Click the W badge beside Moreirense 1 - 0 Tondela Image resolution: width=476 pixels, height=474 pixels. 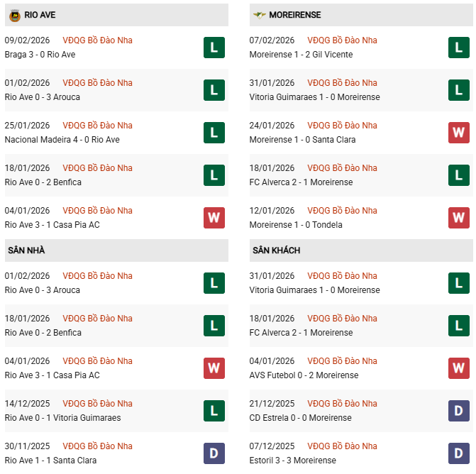458,218
